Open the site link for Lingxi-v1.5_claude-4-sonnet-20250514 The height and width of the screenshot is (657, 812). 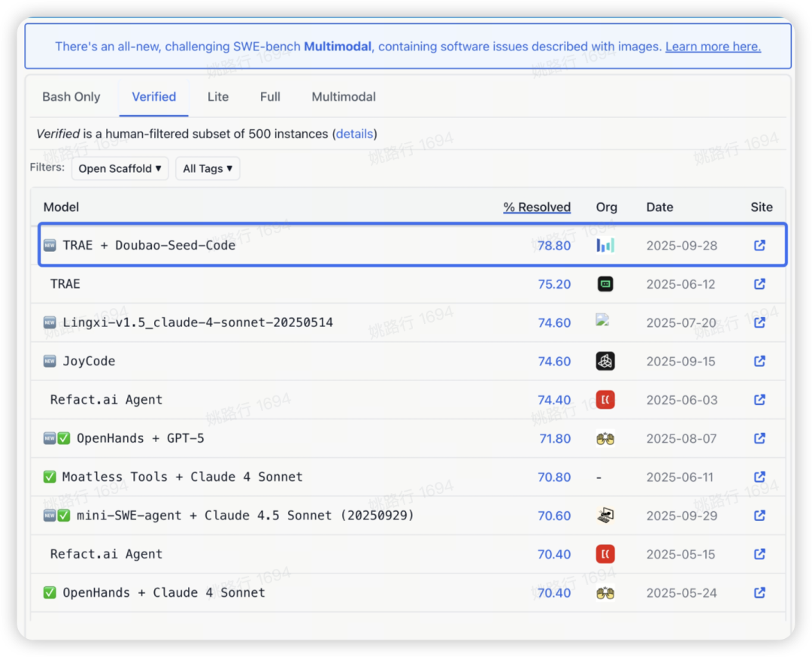[x=759, y=322]
